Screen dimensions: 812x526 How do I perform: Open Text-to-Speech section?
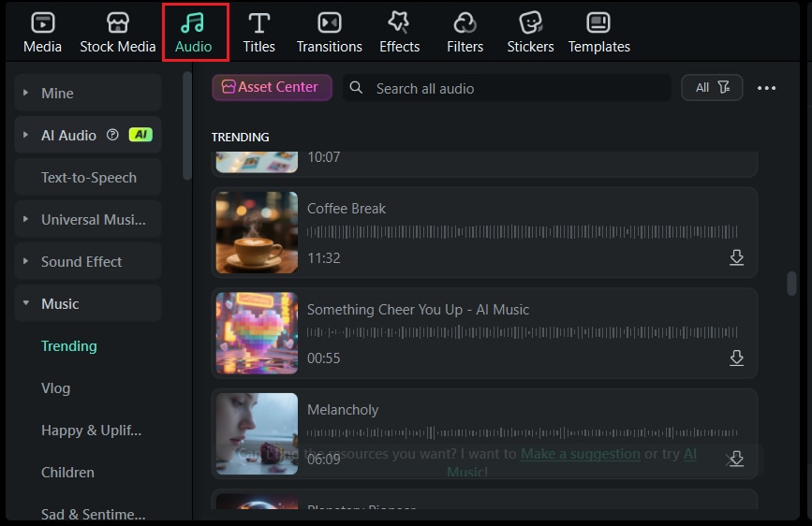(x=88, y=178)
